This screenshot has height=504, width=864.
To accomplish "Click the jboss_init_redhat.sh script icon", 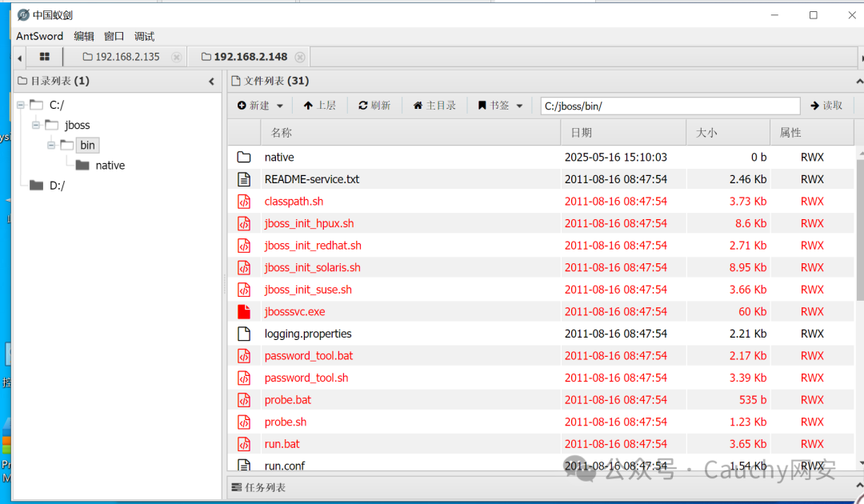I will click(244, 246).
